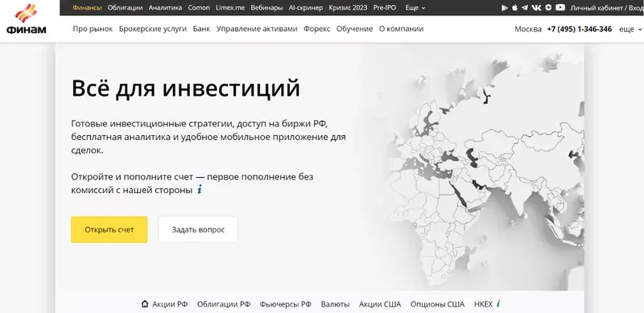Open the Обучение navigation item
Image resolution: width=644 pixels, height=313 pixels.
(354, 29)
